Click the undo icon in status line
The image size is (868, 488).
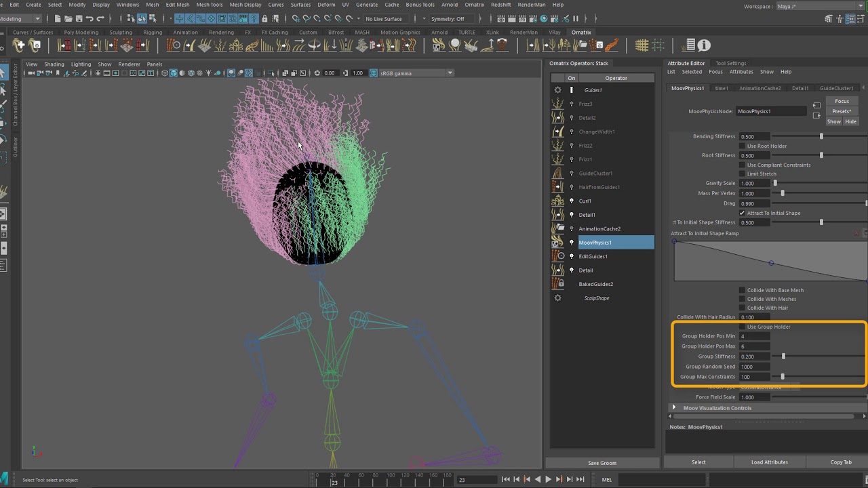[x=90, y=19]
